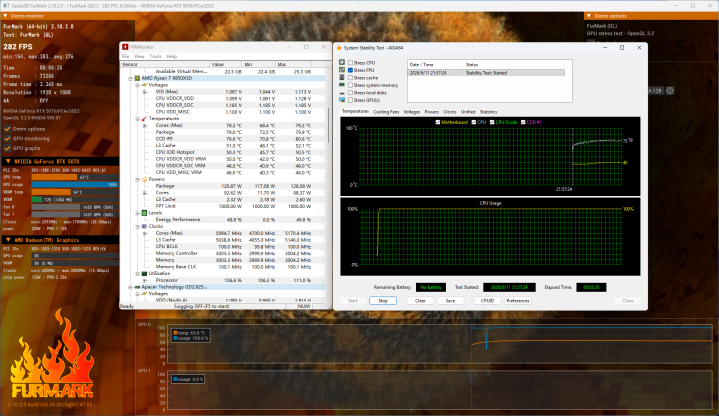Viewport: 719px width, 416px height.
Task: Click the Temperatures thermometer icon in HWMonitor
Action: click(144, 118)
